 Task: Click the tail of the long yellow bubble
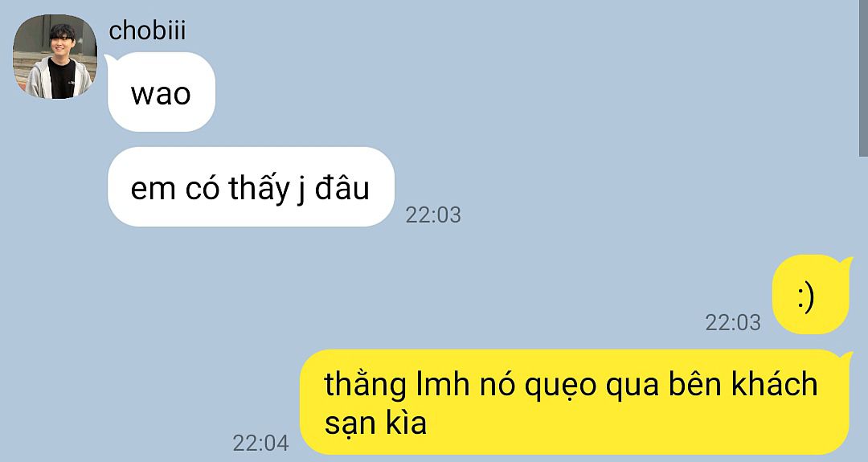pos(845,354)
